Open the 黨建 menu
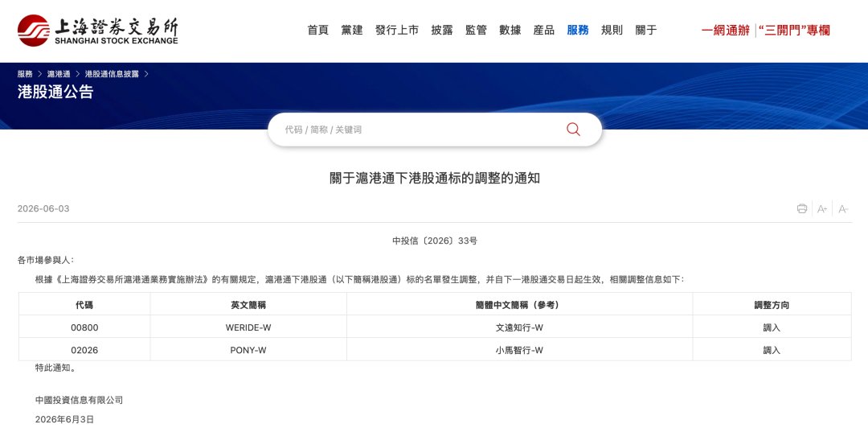Image resolution: width=868 pixels, height=432 pixels. click(x=352, y=31)
